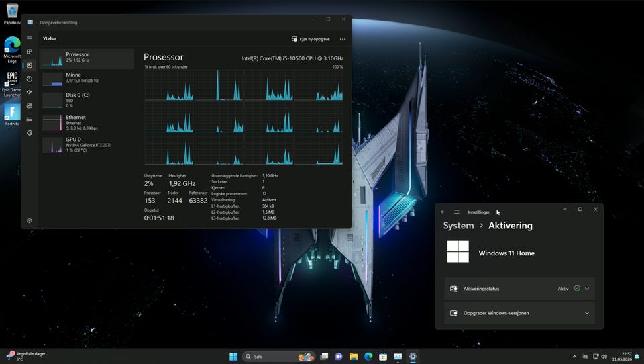Open the Startup apps page icon

(29, 92)
